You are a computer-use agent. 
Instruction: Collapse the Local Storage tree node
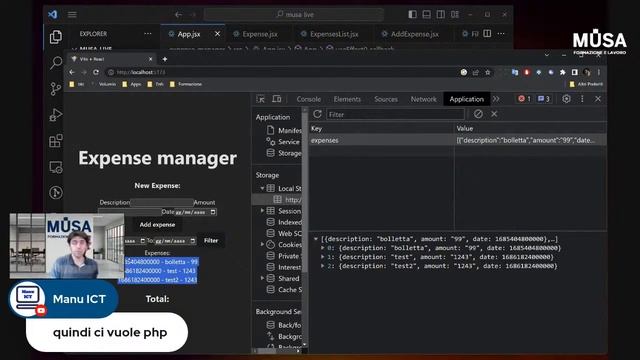click(x=262, y=188)
